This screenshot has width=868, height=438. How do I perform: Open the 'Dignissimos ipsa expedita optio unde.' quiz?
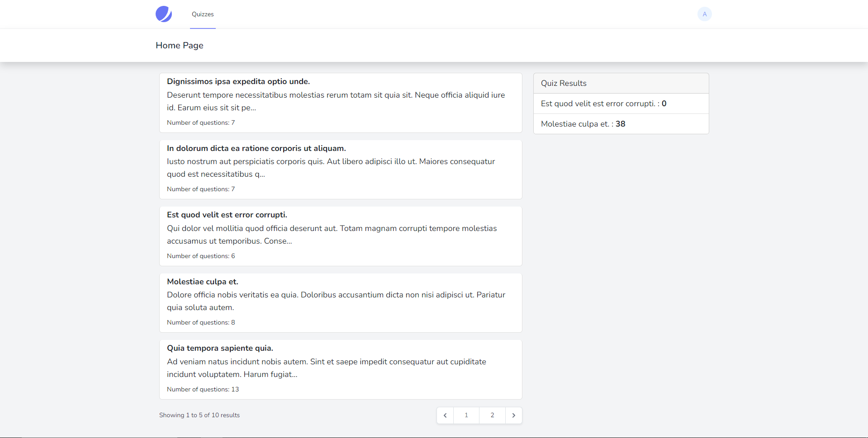click(340, 103)
